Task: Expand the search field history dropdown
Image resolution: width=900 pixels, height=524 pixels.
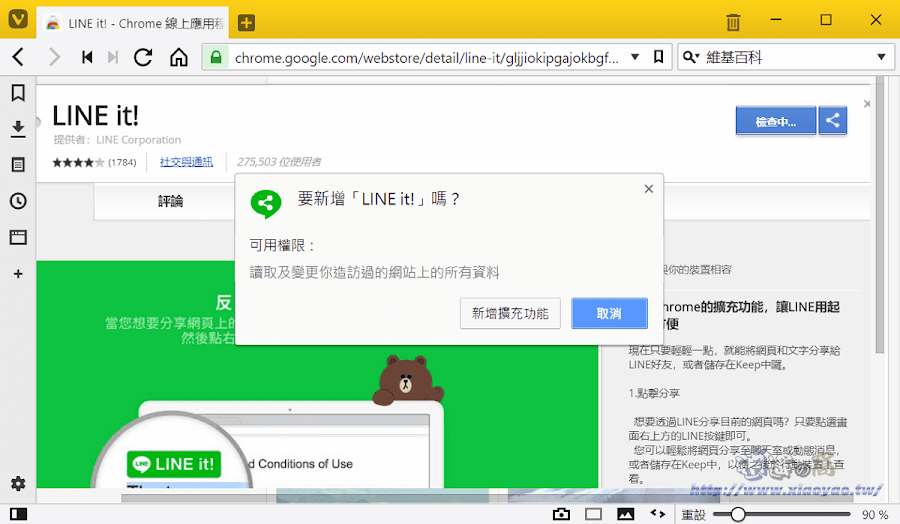Action: [x=882, y=57]
